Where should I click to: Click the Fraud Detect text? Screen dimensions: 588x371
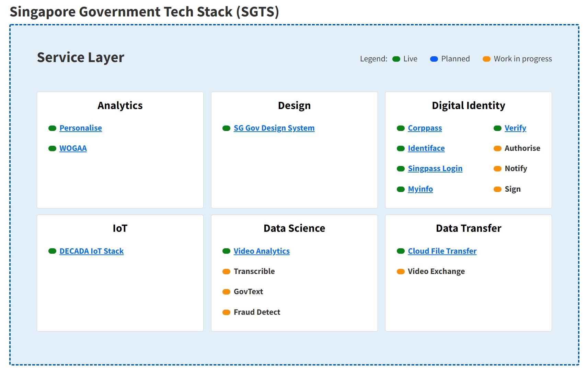257,312
